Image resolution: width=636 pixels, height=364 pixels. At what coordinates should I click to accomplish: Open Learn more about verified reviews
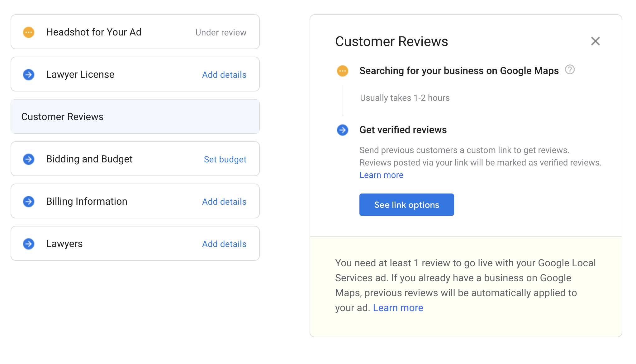click(381, 175)
